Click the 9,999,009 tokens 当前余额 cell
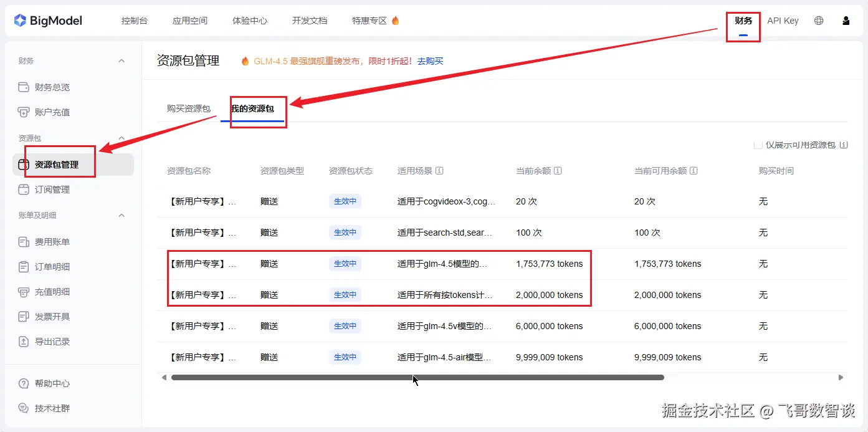The height and width of the screenshot is (432, 868). click(549, 357)
